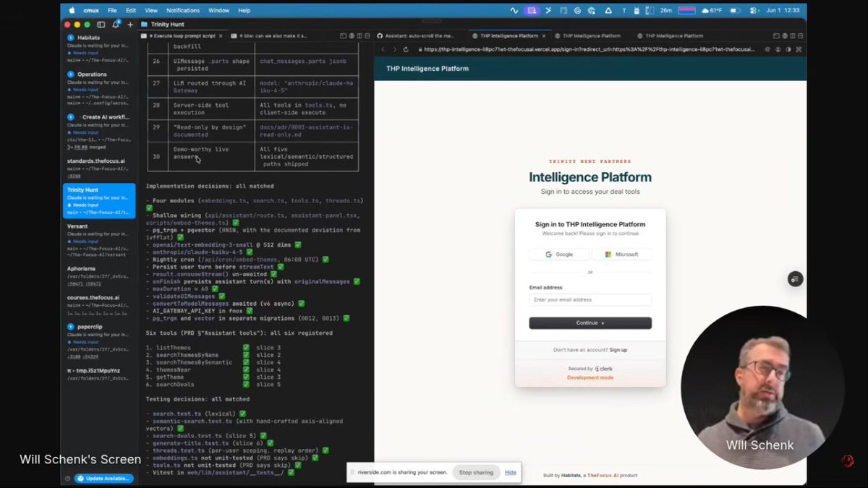
Task: Select the second THP Intelligence Platform tab
Action: click(591, 35)
